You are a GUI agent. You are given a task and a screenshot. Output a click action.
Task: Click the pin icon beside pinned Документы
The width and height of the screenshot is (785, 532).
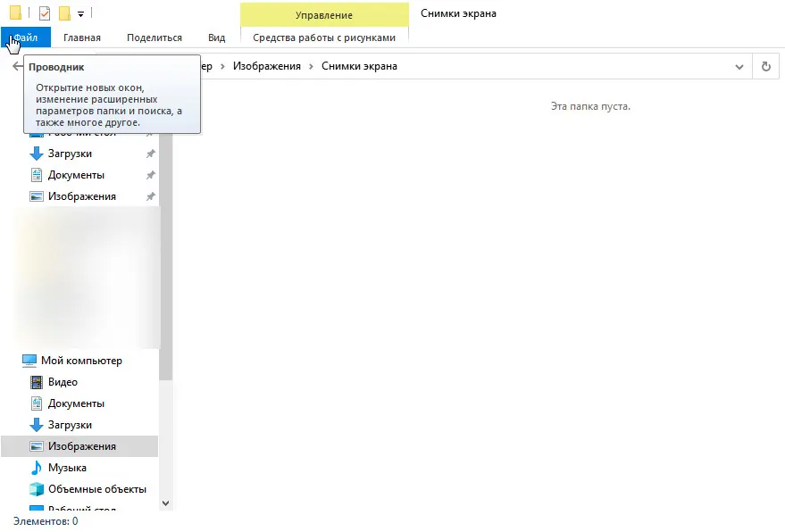(150, 175)
